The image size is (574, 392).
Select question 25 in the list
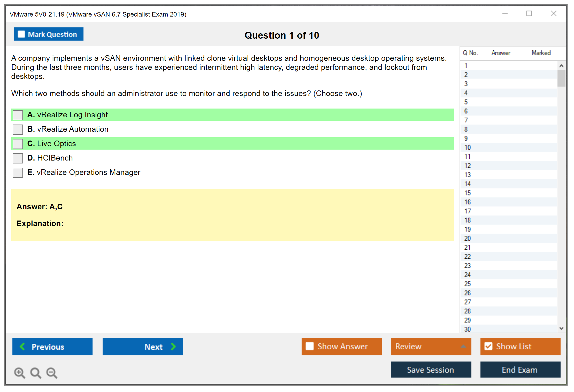click(467, 284)
